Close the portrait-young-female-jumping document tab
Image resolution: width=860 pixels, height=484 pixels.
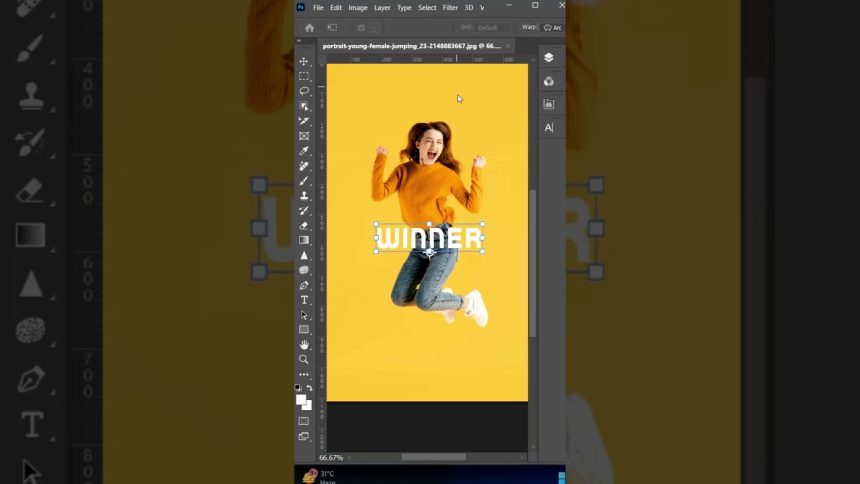[508, 46]
